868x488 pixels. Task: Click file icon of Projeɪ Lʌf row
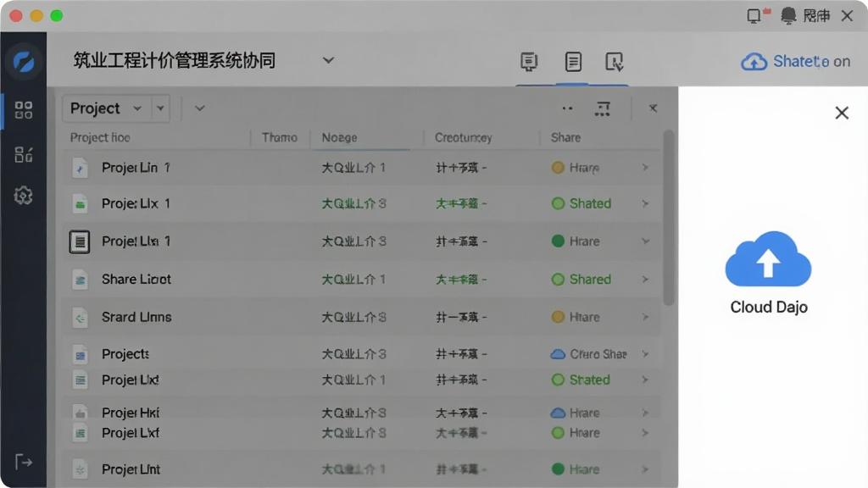[81, 433]
